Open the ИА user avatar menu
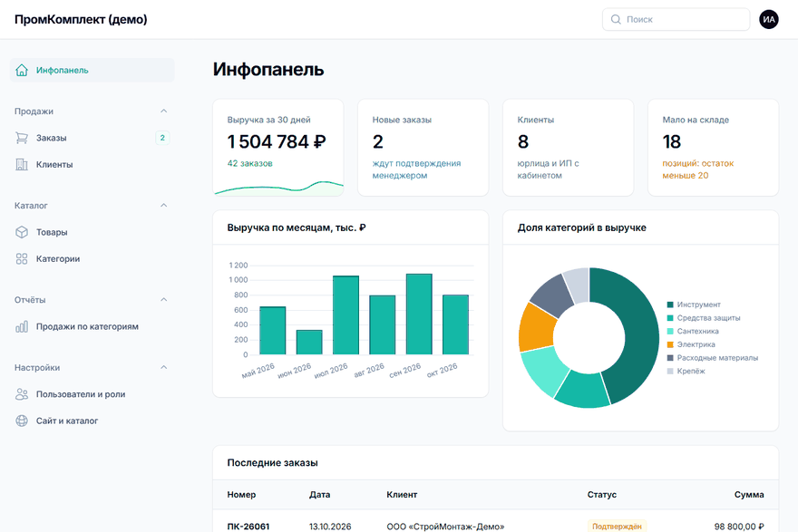 (x=768, y=19)
